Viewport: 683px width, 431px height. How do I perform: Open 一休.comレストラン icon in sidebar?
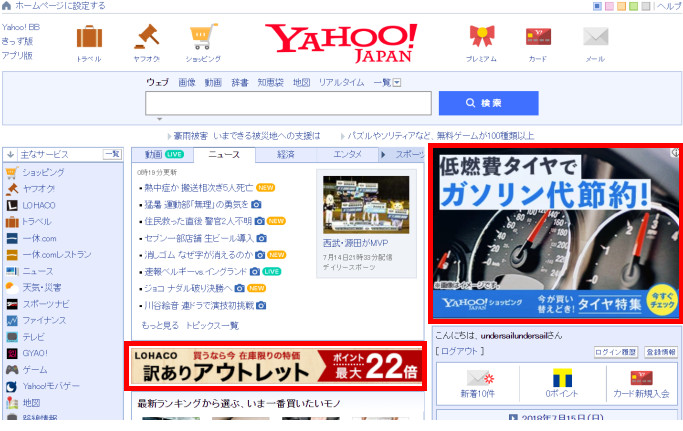12,255
